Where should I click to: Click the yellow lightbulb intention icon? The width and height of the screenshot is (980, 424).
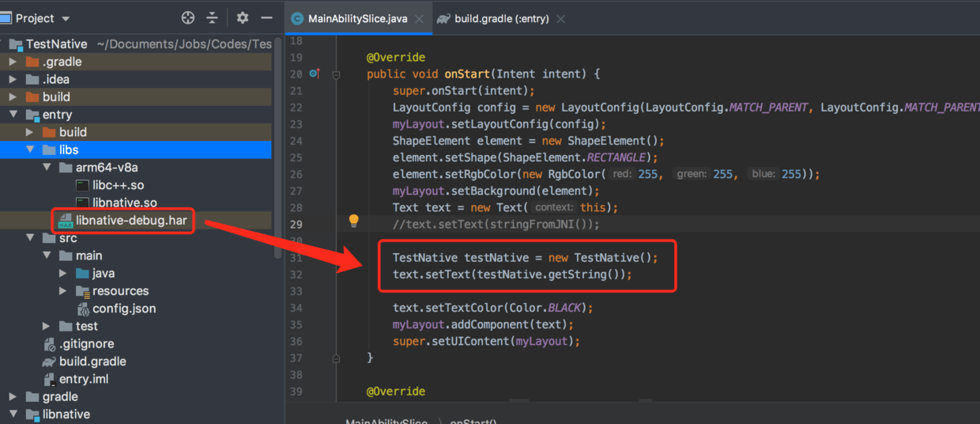(x=354, y=221)
